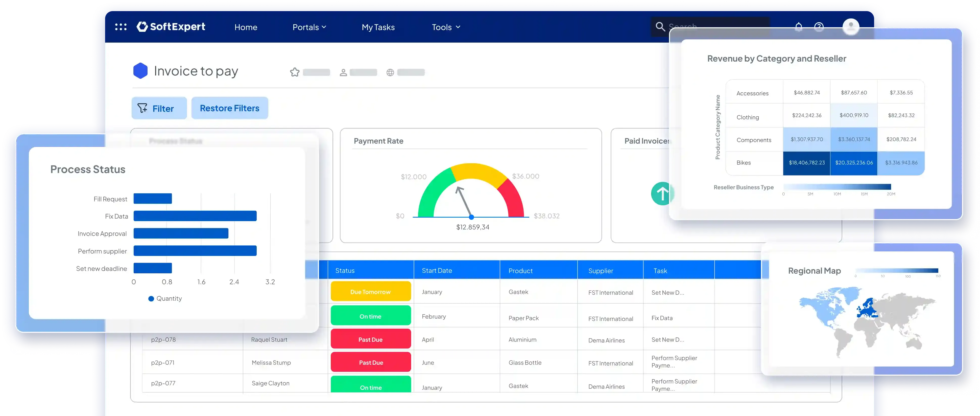The height and width of the screenshot is (416, 980).
Task: Click the blue hexagon Invoice to pay icon
Action: 140,71
